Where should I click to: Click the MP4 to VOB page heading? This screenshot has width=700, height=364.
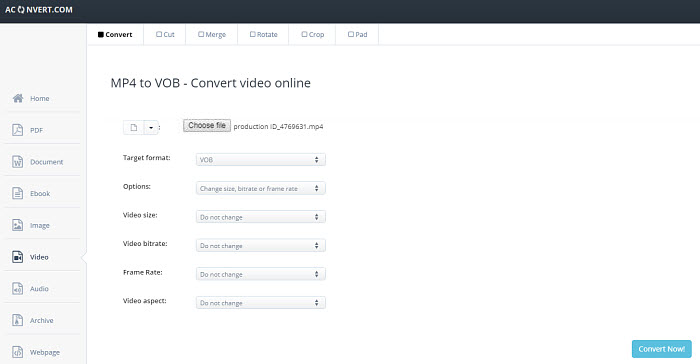tap(211, 83)
